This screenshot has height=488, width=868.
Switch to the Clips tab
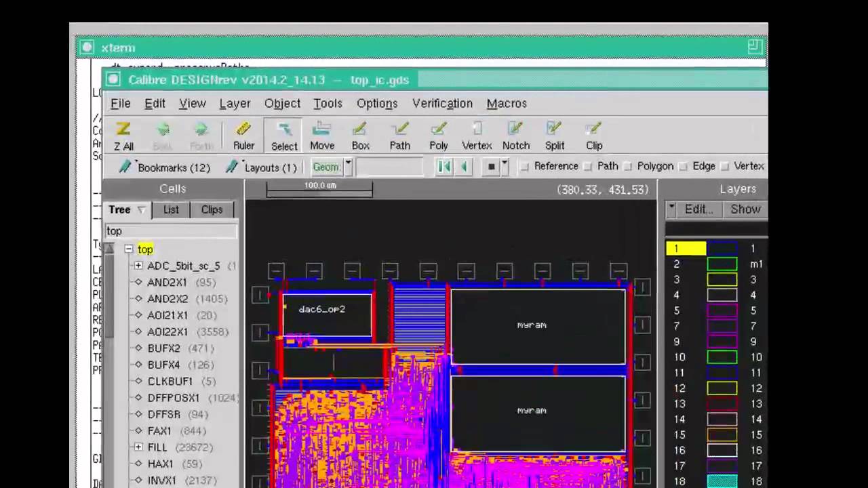click(x=212, y=209)
